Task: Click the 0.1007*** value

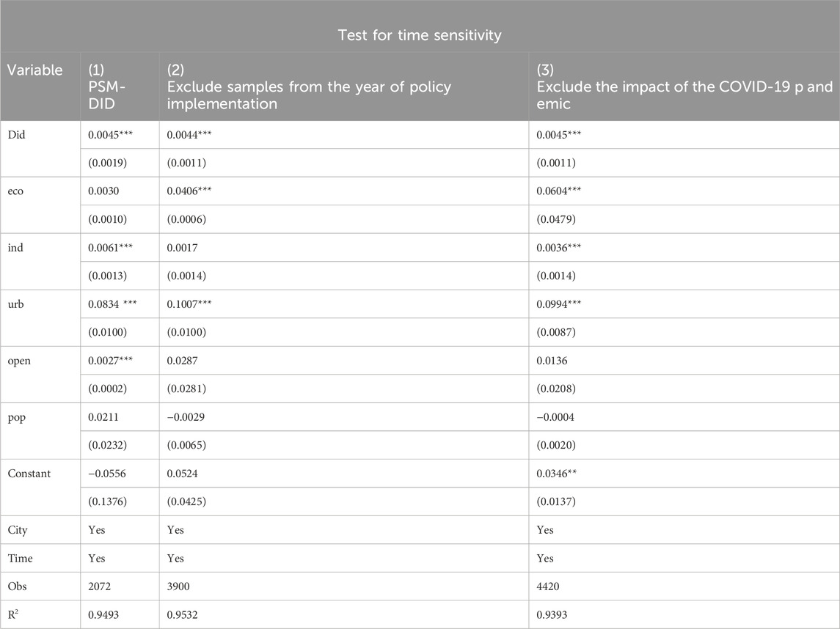Action: 191,304
